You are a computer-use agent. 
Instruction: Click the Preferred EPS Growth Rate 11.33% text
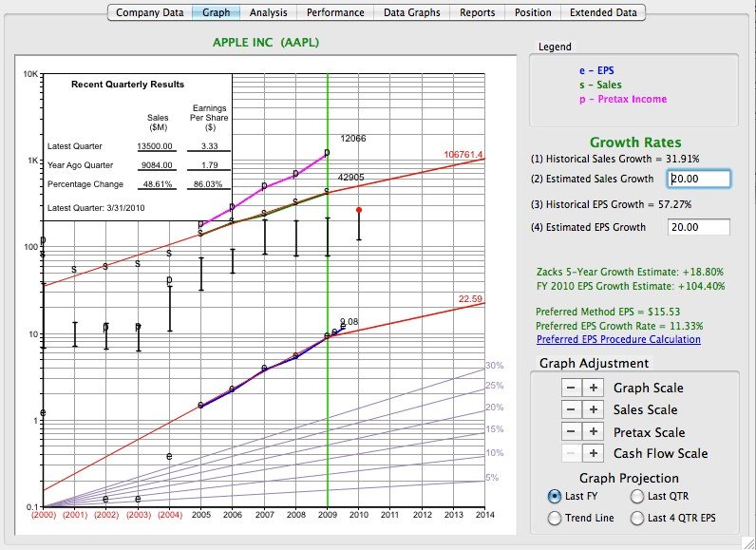tap(619, 327)
